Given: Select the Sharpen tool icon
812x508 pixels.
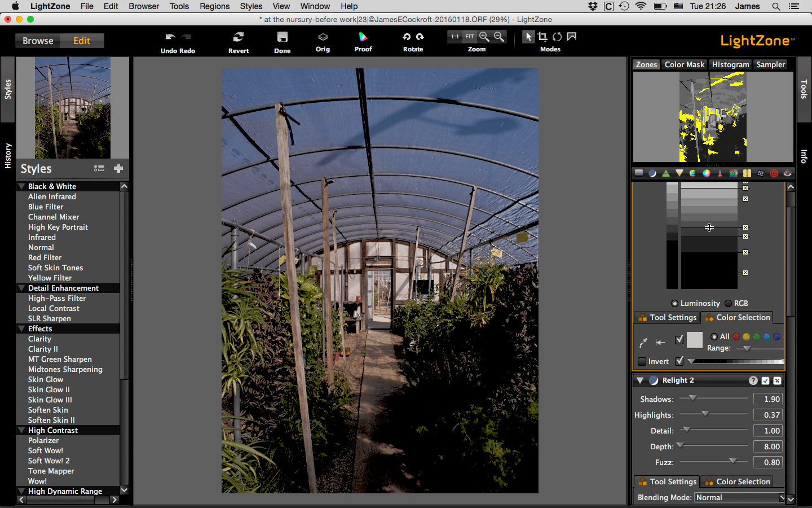Looking at the screenshot, I should point(665,173).
